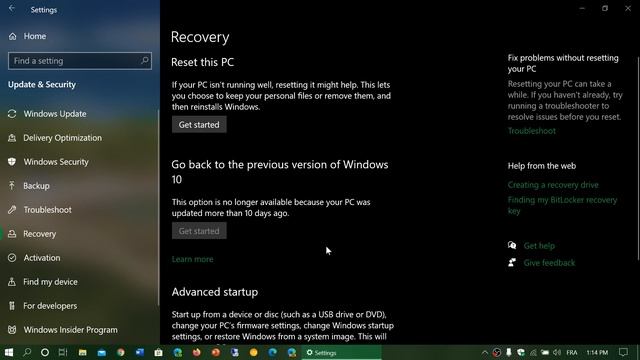This screenshot has height=360, width=640.
Task: Open Find my device settings
Action: (50, 282)
